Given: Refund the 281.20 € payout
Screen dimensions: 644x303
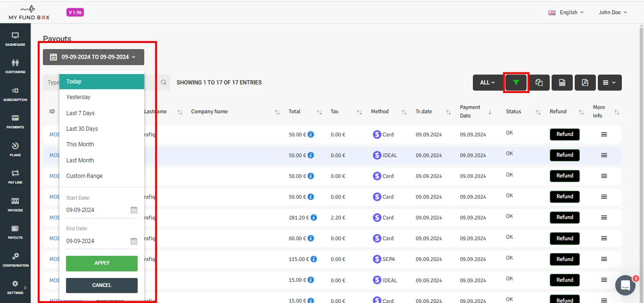Looking at the screenshot, I should [565, 218].
